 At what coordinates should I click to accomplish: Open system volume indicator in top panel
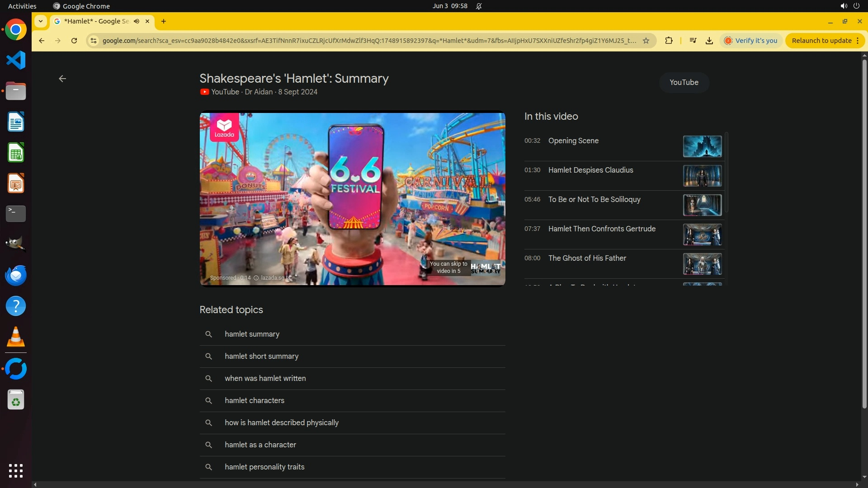[843, 6]
